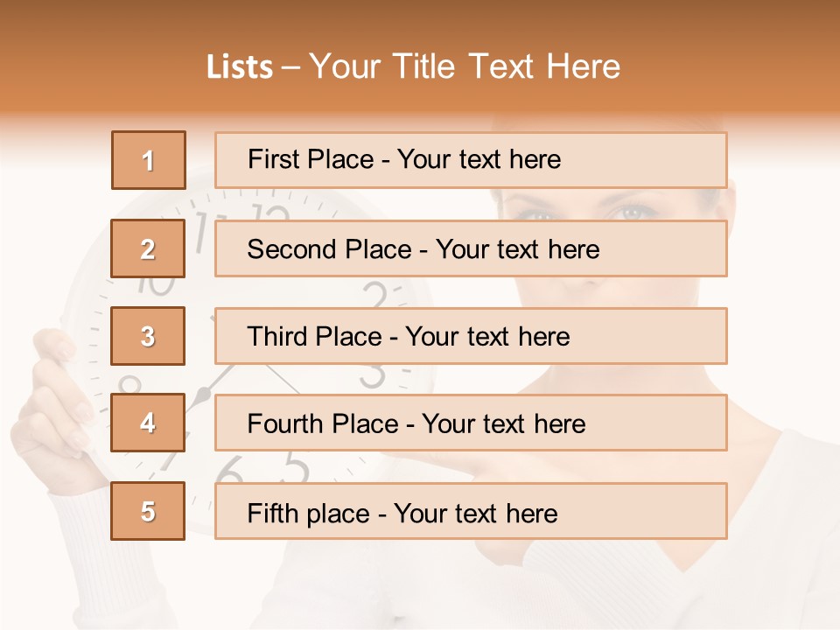Select the Fourth Place text box
Screen dimensions: 840x630
[x=471, y=423]
